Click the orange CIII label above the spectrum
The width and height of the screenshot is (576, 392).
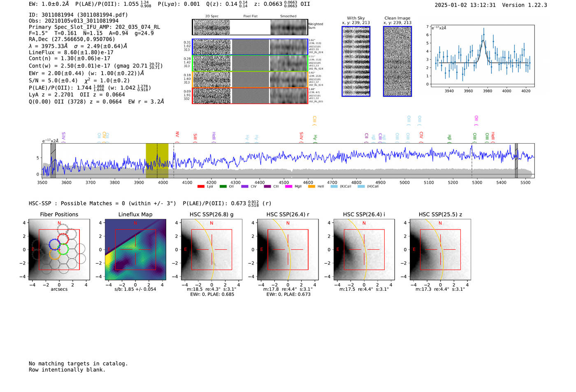click(x=314, y=121)
